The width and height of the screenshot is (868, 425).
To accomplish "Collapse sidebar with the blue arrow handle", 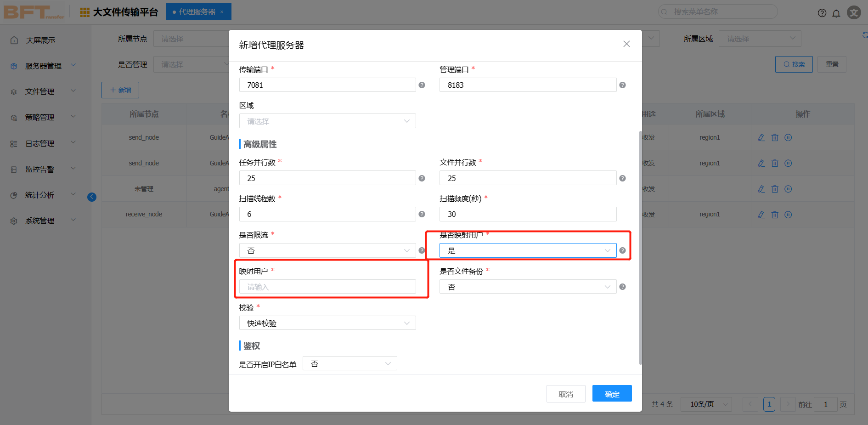I will (92, 197).
